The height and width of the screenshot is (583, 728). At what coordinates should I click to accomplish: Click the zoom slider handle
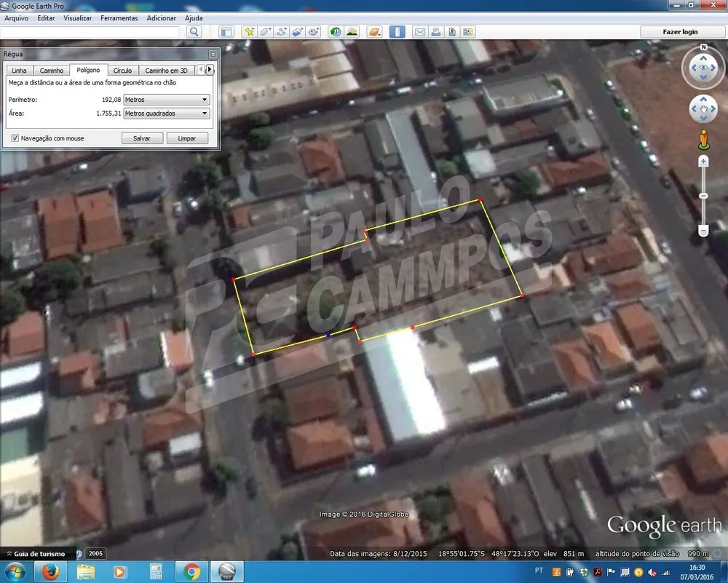click(703, 196)
